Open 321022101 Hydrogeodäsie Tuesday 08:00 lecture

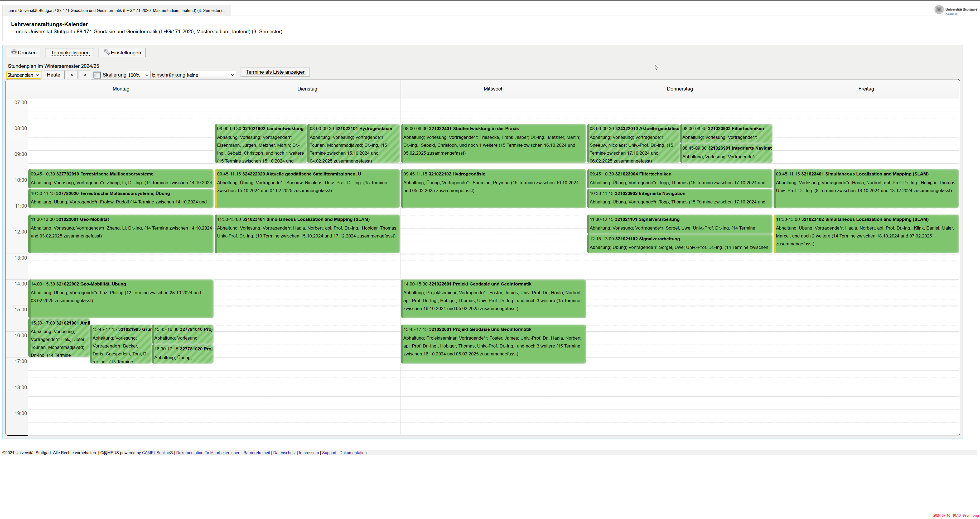click(353, 144)
